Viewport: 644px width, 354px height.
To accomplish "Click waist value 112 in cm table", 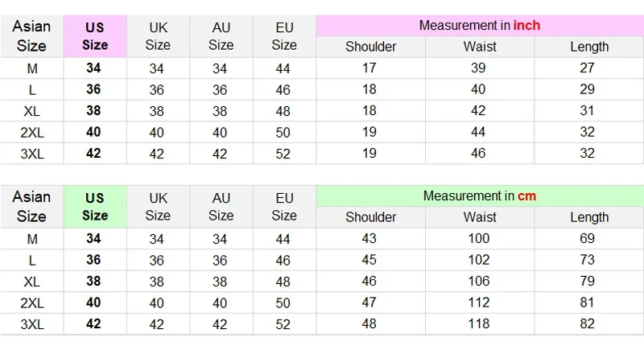I will [x=480, y=303].
